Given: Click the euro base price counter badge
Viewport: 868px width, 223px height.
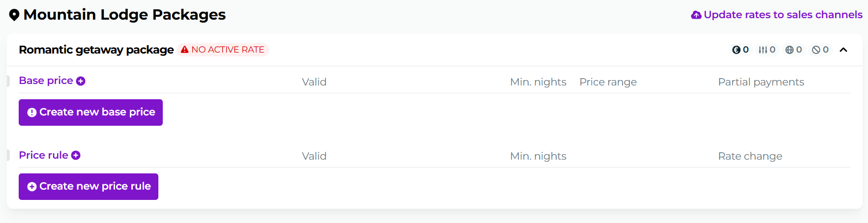Looking at the screenshot, I should (740, 50).
